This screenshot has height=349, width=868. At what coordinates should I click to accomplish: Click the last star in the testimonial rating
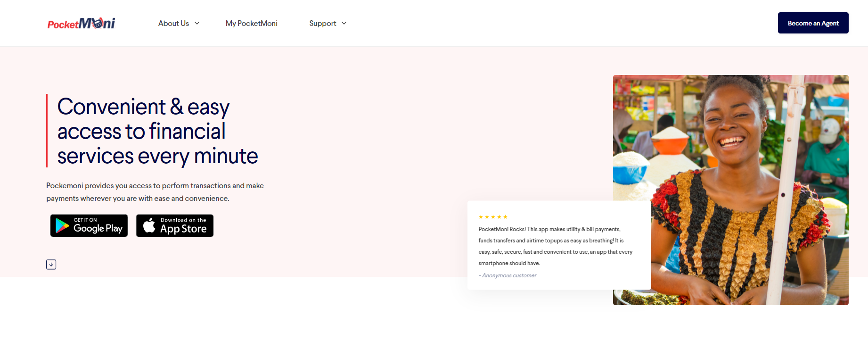point(505,217)
